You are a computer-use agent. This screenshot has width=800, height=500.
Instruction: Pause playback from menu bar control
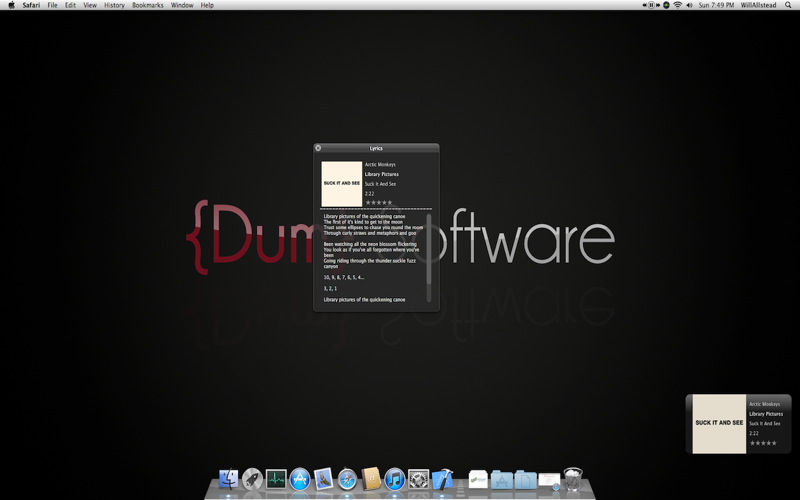pos(651,5)
